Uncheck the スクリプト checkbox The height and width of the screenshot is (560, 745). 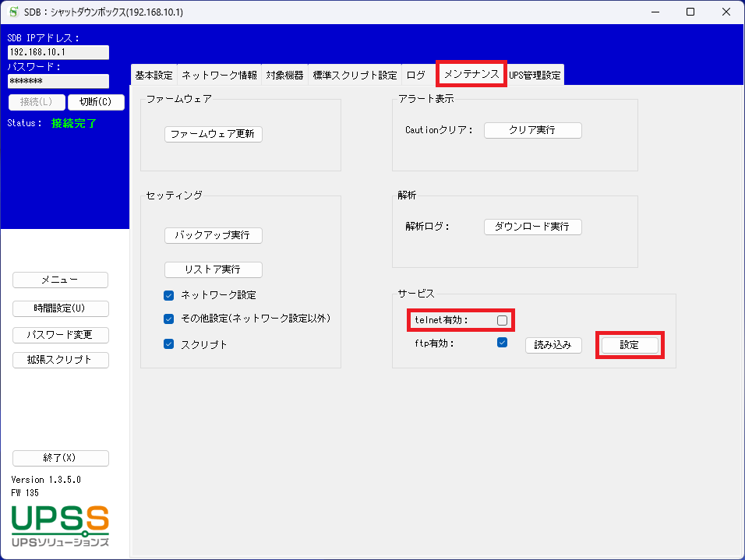point(168,344)
